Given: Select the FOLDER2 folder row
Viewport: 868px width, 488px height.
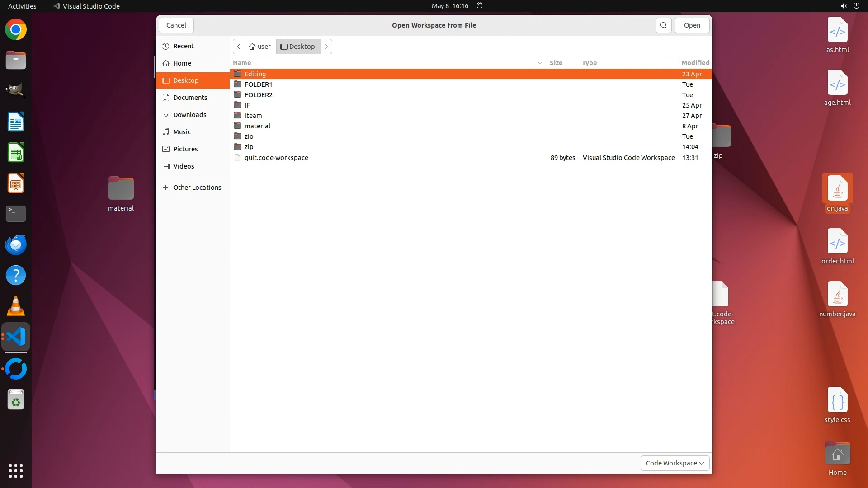Looking at the screenshot, I should [258, 95].
